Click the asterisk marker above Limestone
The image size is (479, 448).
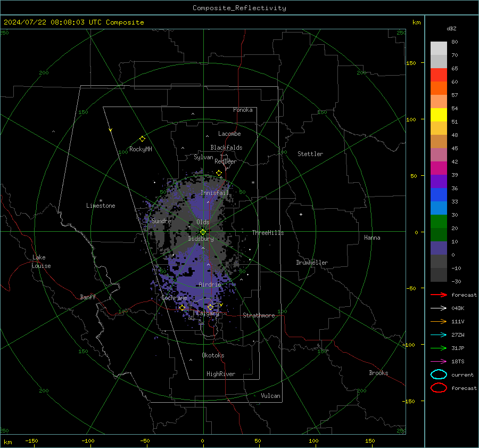(x=101, y=201)
